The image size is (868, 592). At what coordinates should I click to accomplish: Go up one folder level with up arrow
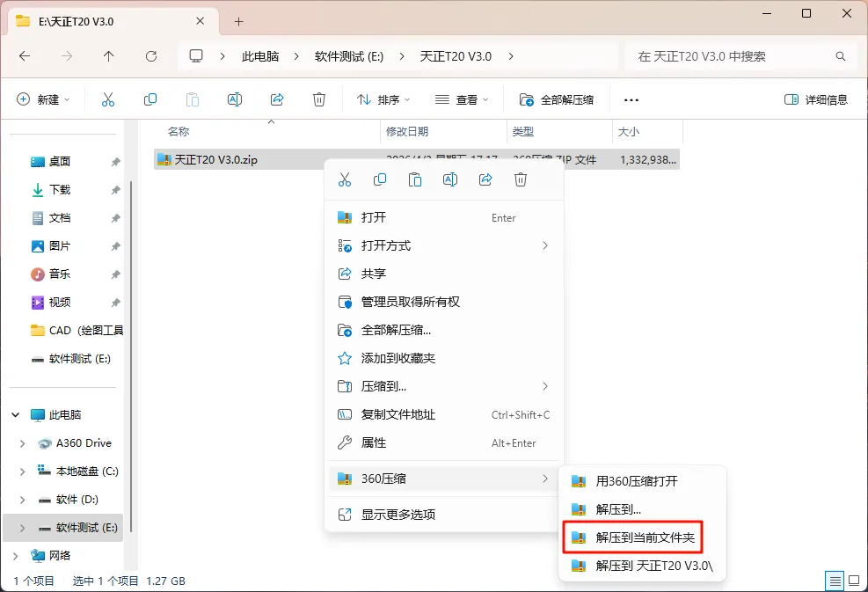108,56
